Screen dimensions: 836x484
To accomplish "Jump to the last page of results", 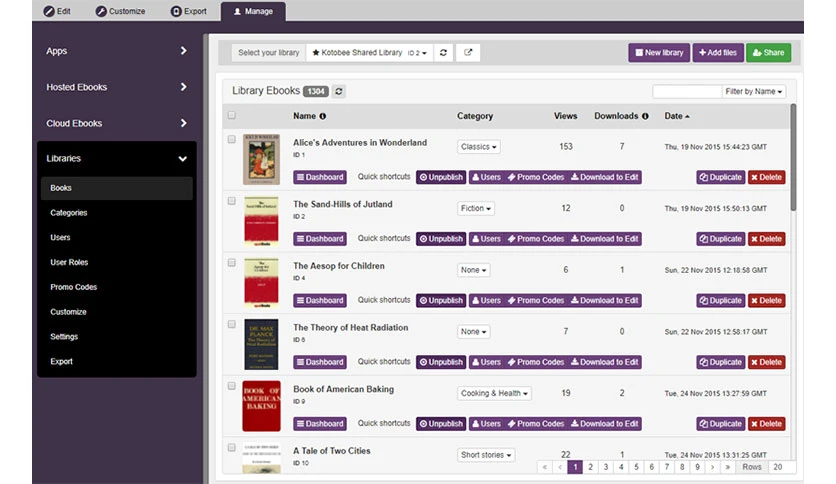I will (728, 467).
